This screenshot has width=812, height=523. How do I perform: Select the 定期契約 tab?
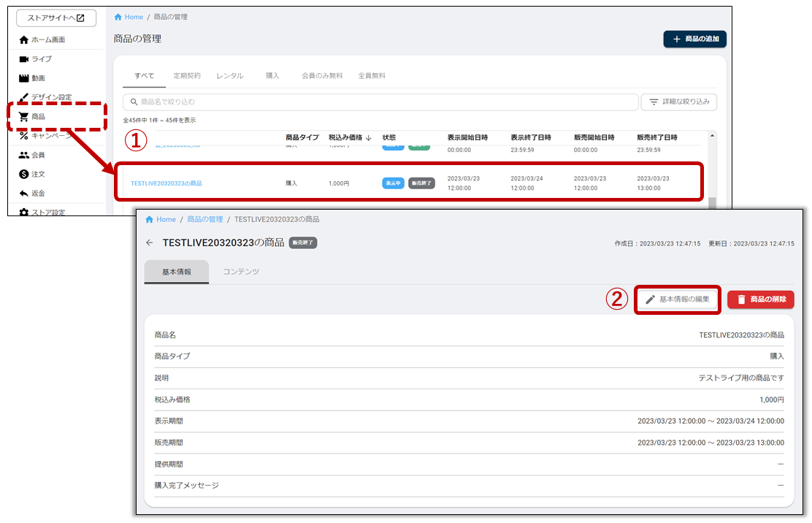point(187,75)
